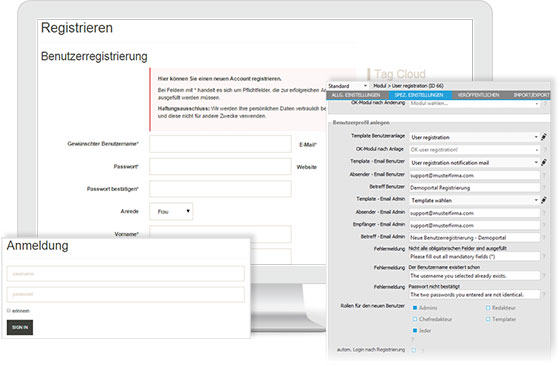Click into the Passwort field of registration

point(220,166)
